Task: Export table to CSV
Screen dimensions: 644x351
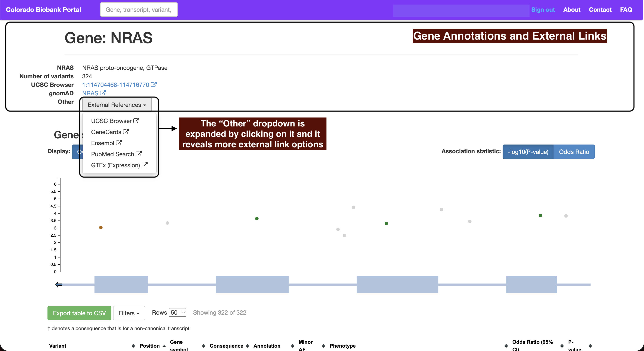Action: coord(79,313)
